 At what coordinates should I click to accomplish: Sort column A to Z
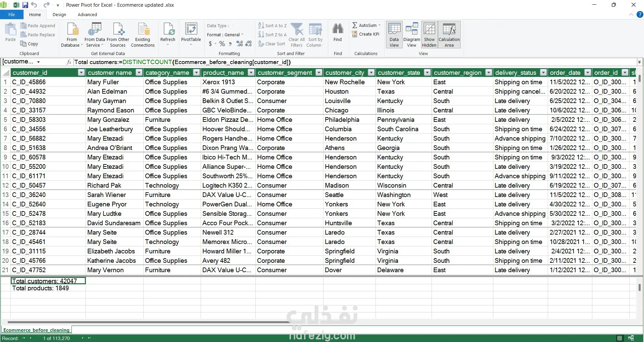273,26
